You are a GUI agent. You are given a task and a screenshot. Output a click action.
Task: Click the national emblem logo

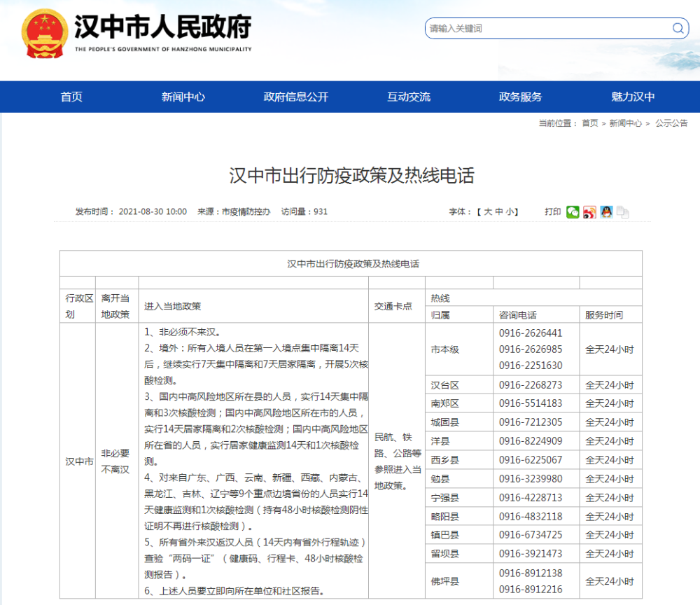pyautogui.click(x=45, y=34)
